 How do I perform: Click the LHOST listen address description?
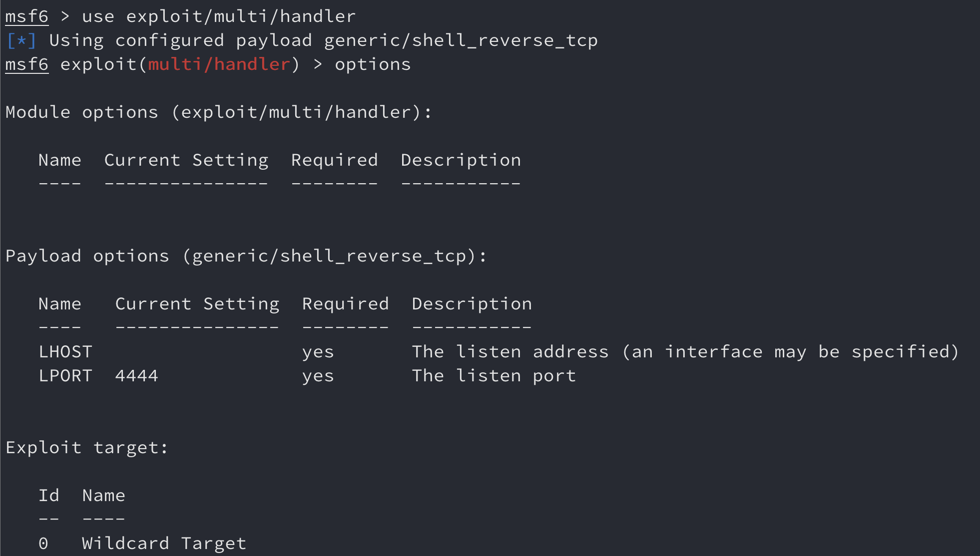(x=685, y=352)
